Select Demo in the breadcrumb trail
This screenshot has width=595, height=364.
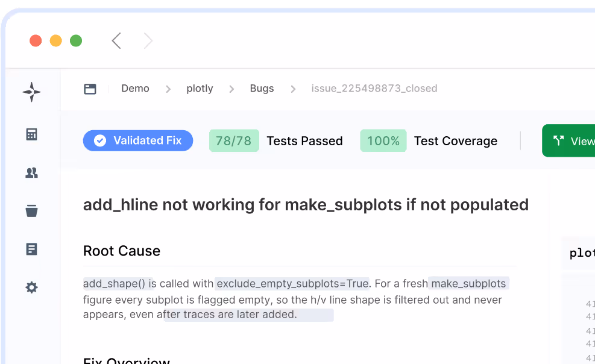135,88
